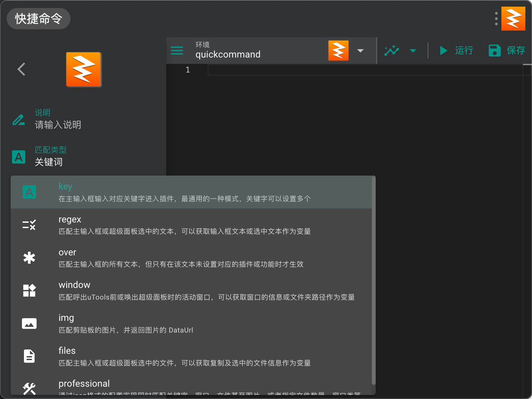Click the professional mode wrench icon
Viewport: 532px width, 399px height.
tap(29, 388)
